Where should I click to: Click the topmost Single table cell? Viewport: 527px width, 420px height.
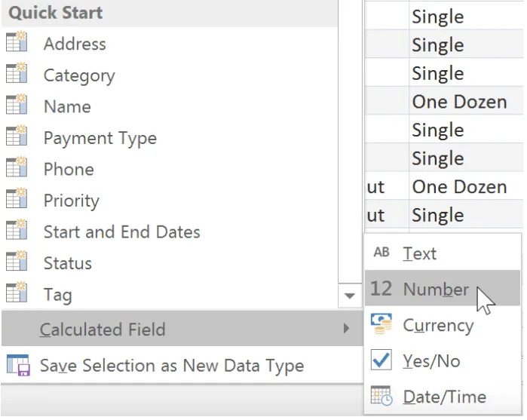(x=438, y=16)
